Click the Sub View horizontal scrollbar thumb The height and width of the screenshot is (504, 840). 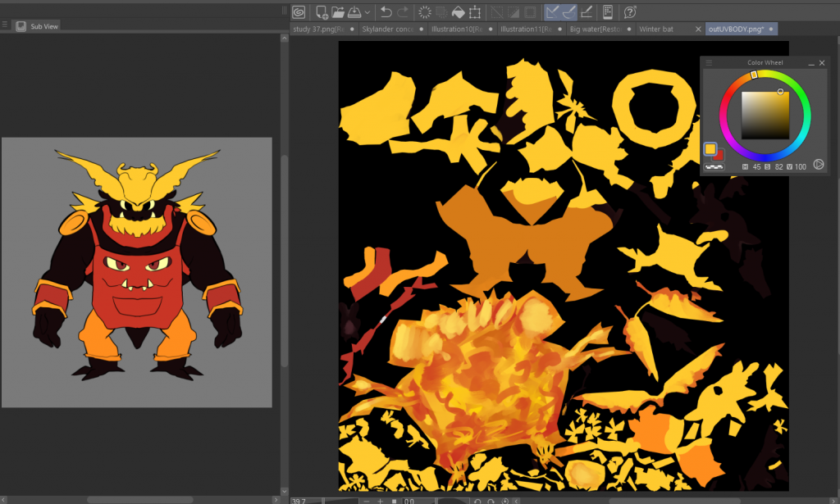pos(139,500)
